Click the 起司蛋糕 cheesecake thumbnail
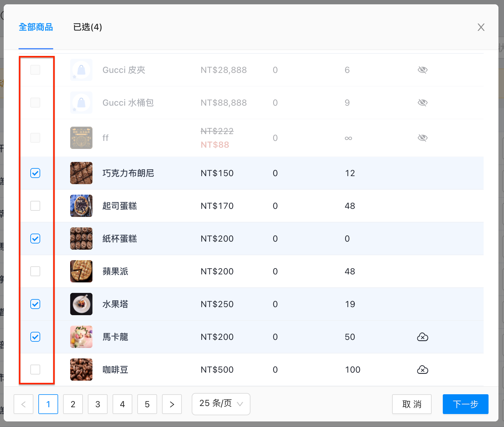 click(x=81, y=206)
